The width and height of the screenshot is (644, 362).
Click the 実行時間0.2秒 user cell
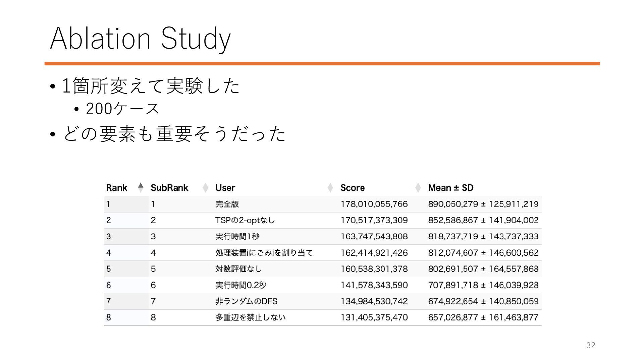[x=241, y=285]
